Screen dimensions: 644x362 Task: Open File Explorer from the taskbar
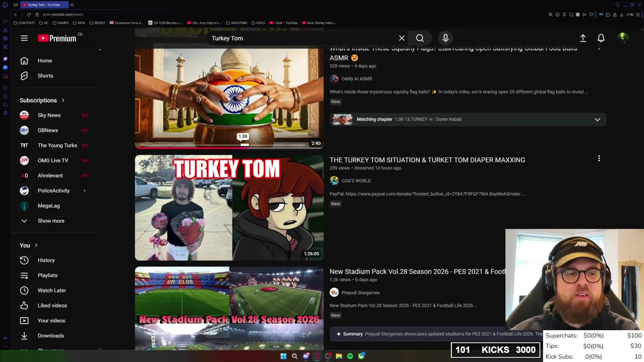click(339, 356)
